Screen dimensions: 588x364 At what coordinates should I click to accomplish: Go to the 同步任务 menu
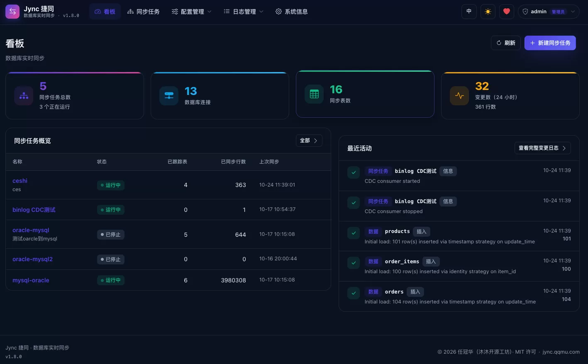144,12
